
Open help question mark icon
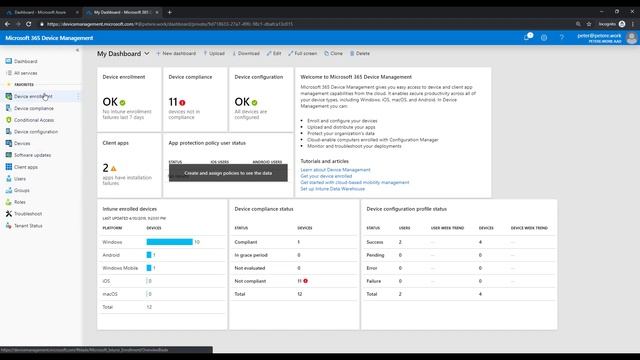(x=562, y=38)
